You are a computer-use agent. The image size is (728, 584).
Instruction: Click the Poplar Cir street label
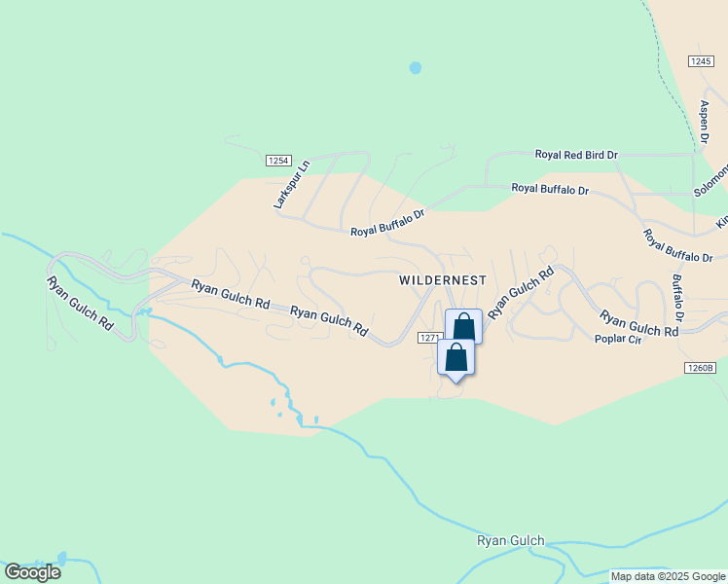pos(618,339)
